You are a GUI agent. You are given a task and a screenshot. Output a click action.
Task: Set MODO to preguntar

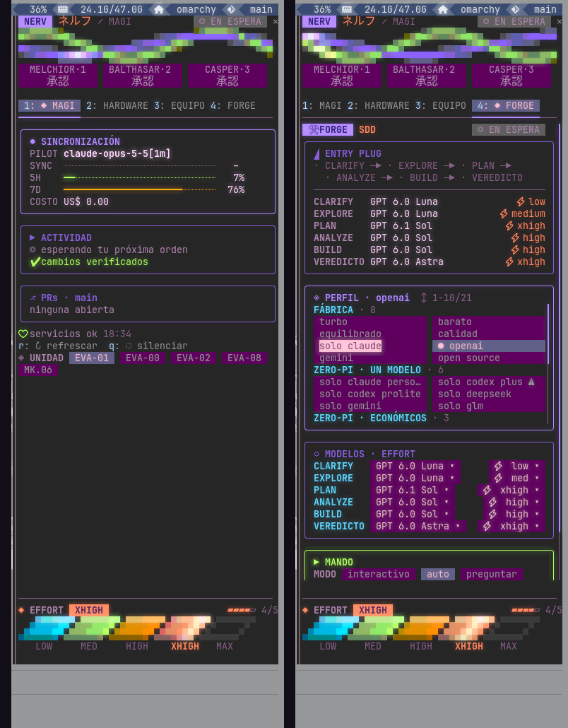[492, 575]
